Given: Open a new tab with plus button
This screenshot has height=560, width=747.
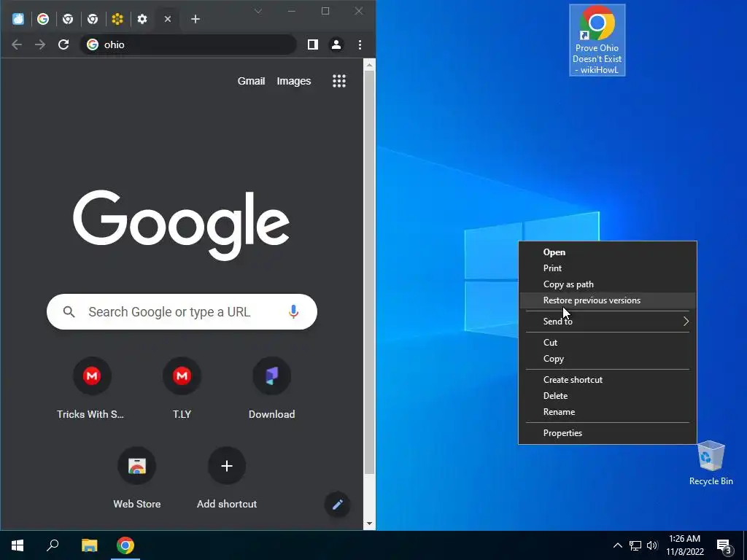Looking at the screenshot, I should 196,19.
